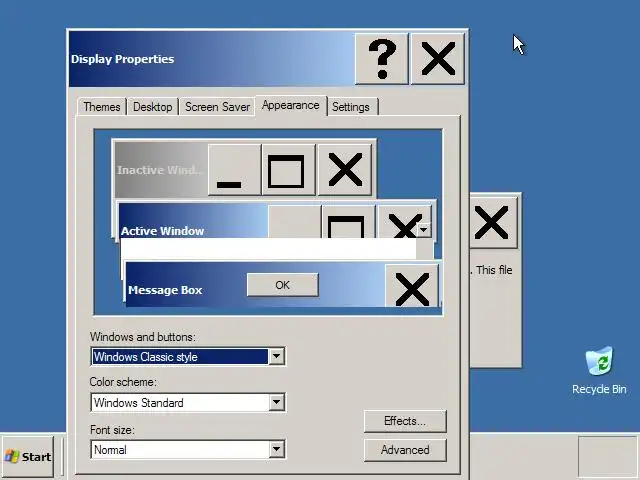
Task: Select the Recycle Bin desktop icon
Action: point(599,371)
